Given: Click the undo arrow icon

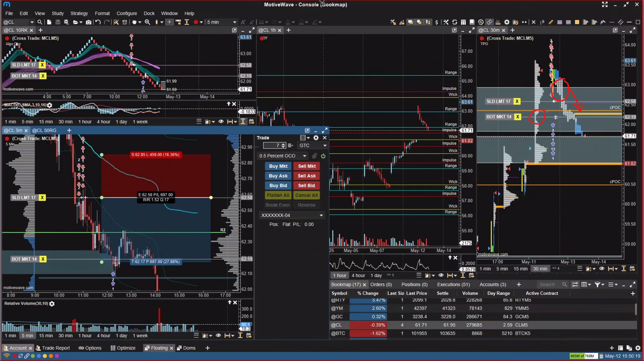Looking at the screenshot, I should tap(98, 22).
